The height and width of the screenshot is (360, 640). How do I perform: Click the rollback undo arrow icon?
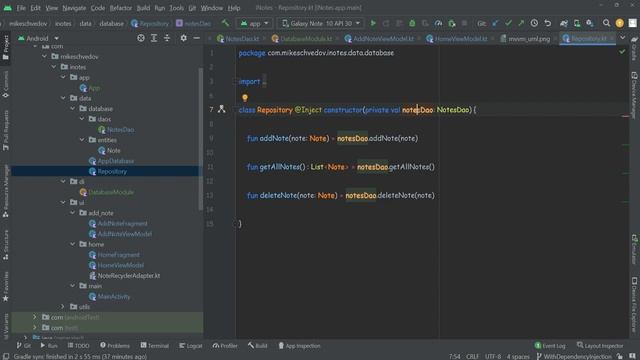(x=547, y=23)
